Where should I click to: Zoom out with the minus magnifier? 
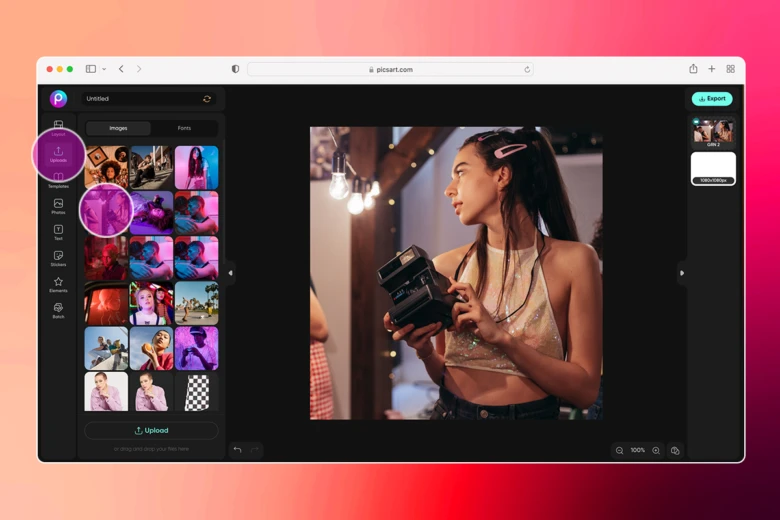tap(619, 451)
